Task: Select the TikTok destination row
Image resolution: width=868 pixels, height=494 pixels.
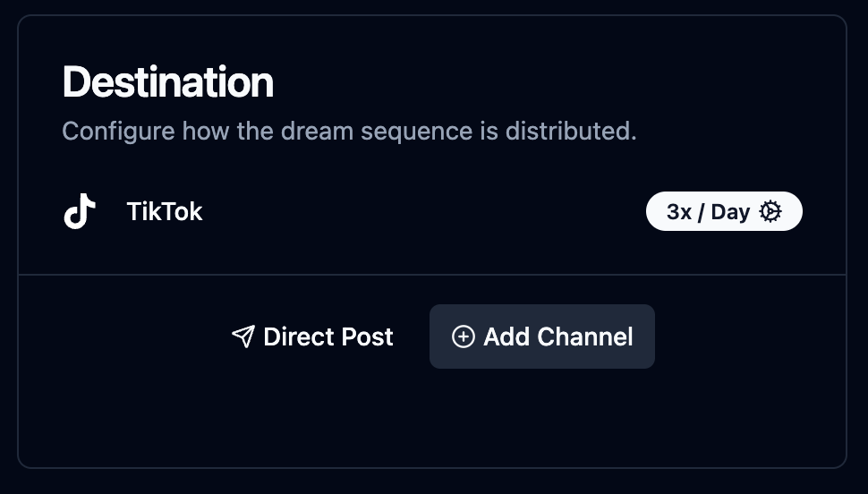Action: click(432, 211)
